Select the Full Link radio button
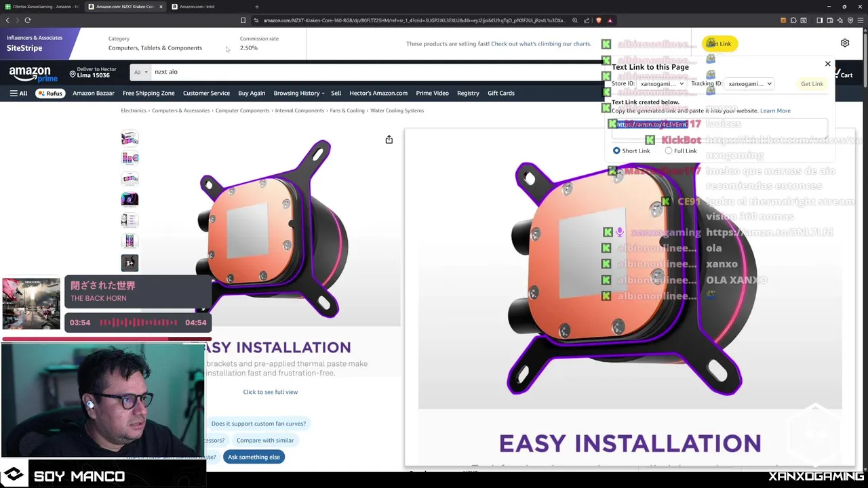 coord(669,150)
